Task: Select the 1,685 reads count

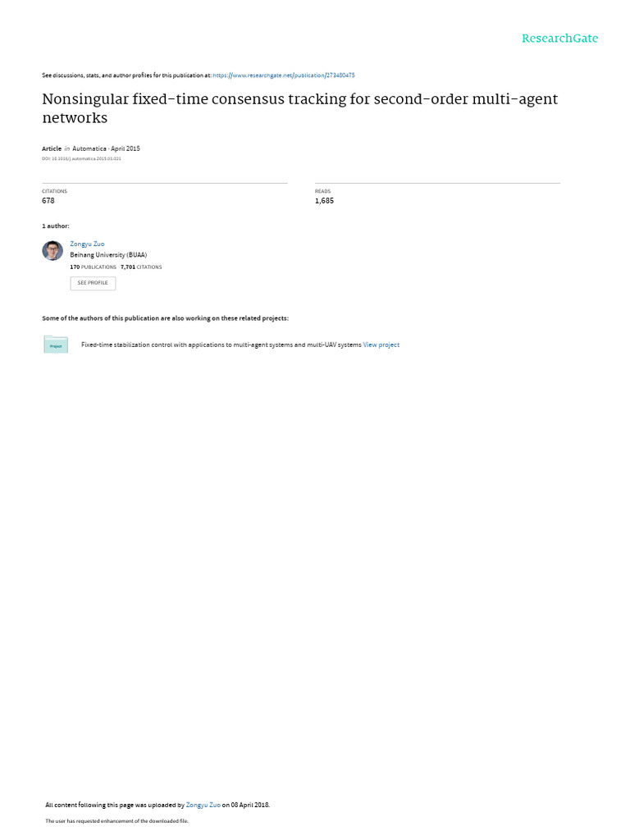Action: pyautogui.click(x=324, y=201)
